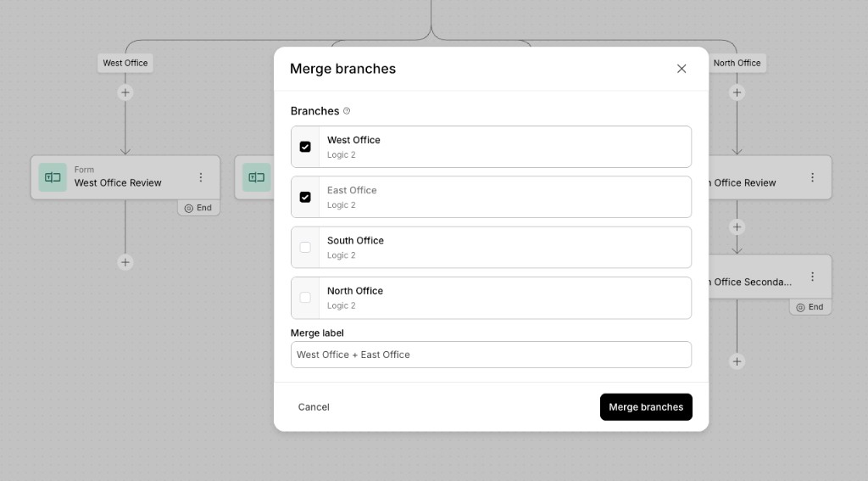Show Branches help info icon
This screenshot has height=481, width=868.
click(347, 111)
